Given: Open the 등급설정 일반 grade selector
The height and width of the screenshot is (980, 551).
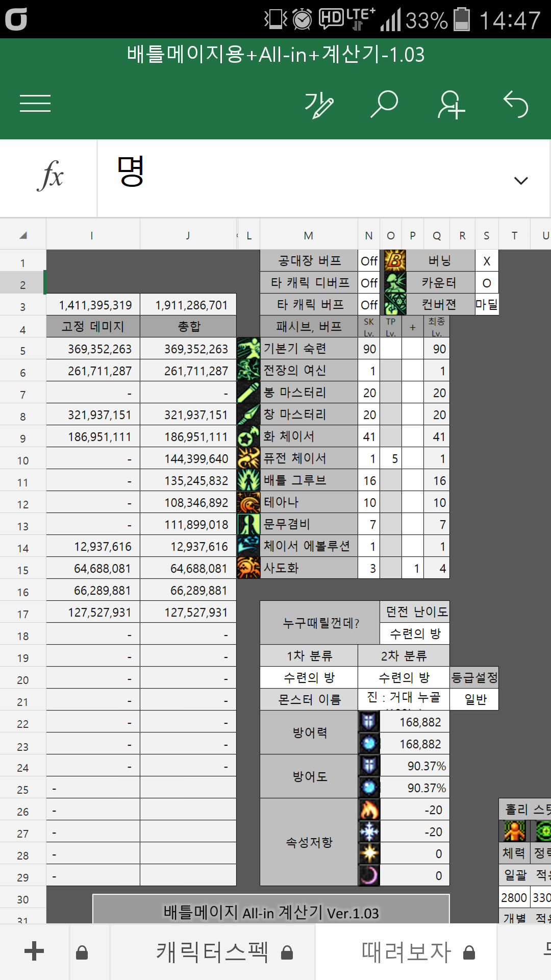Looking at the screenshot, I should click(474, 699).
